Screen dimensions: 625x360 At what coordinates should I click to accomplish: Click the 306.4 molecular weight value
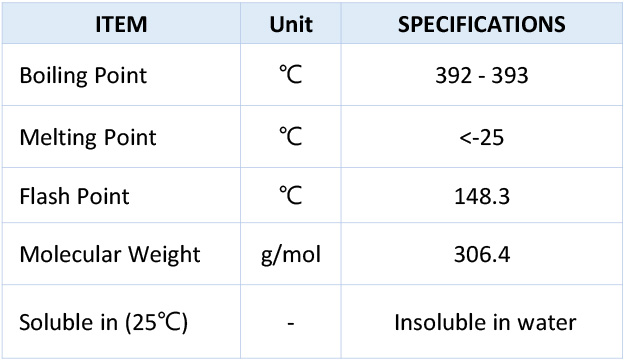click(x=482, y=254)
